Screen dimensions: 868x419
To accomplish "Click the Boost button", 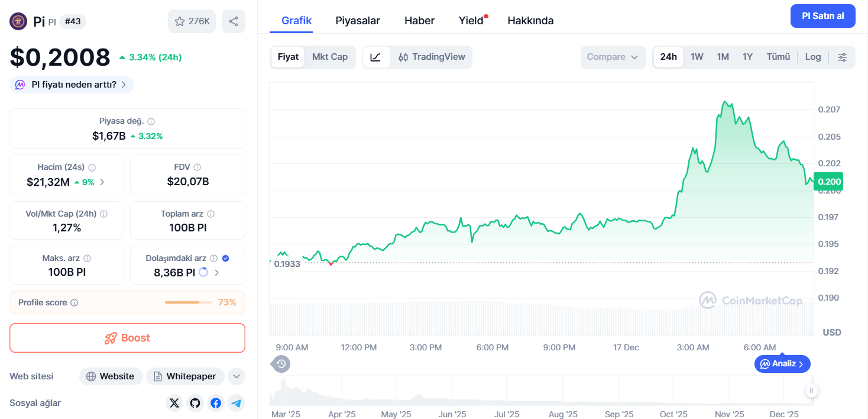I will (x=127, y=338).
